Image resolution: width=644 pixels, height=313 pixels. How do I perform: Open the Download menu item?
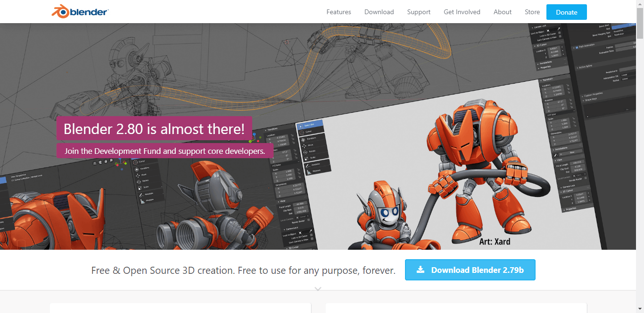[x=379, y=12]
